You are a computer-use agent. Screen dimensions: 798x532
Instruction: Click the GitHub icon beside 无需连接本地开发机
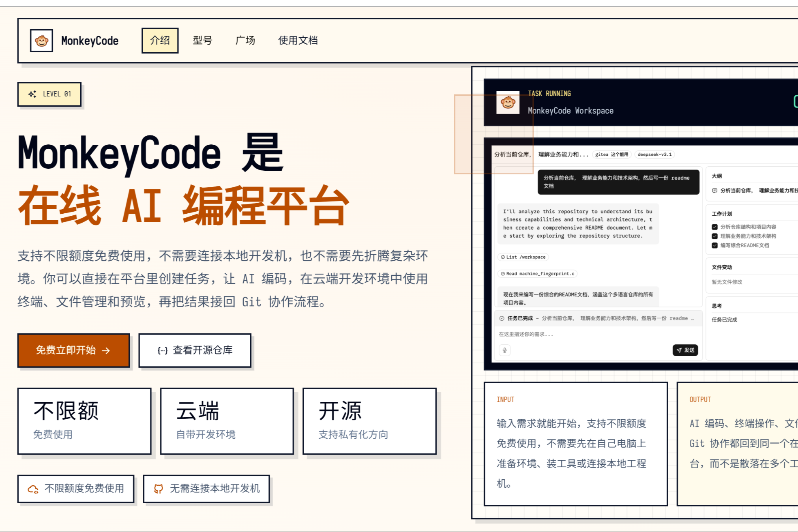[x=159, y=489]
